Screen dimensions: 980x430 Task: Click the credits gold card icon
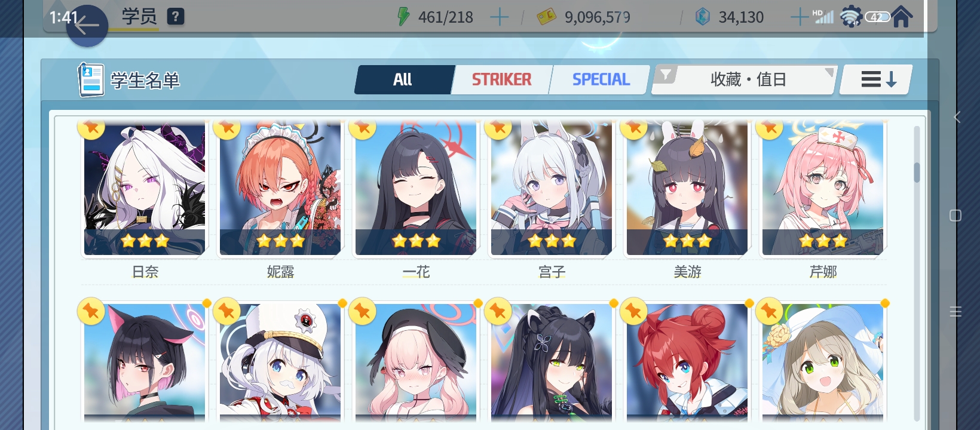(x=546, y=17)
